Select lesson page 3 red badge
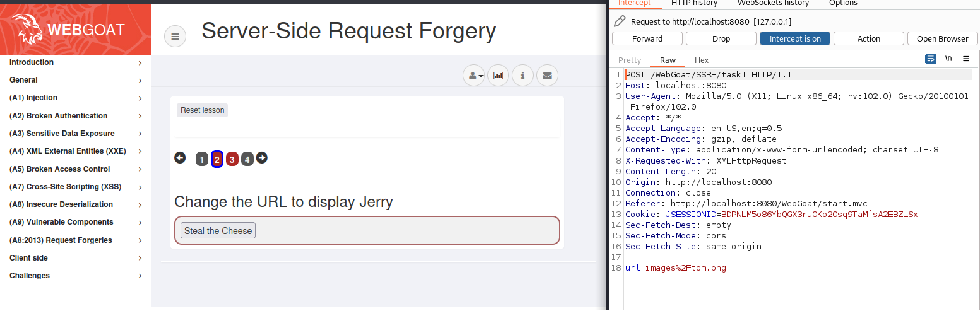This screenshot has height=310, width=980. [232, 159]
